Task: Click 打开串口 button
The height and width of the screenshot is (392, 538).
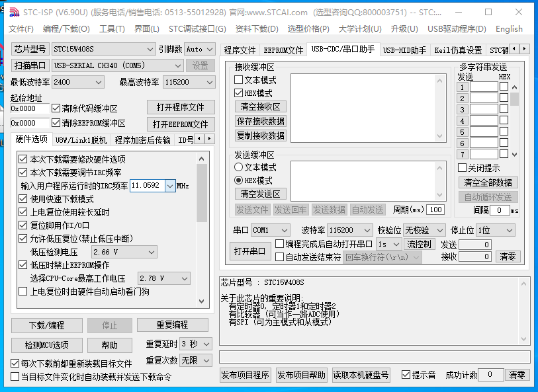Action: (249, 251)
